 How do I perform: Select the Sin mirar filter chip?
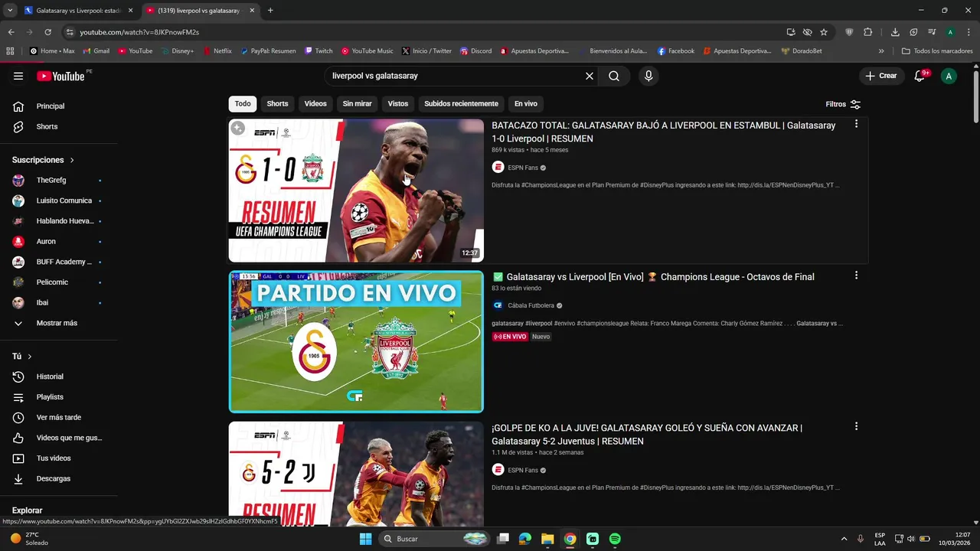click(x=357, y=104)
